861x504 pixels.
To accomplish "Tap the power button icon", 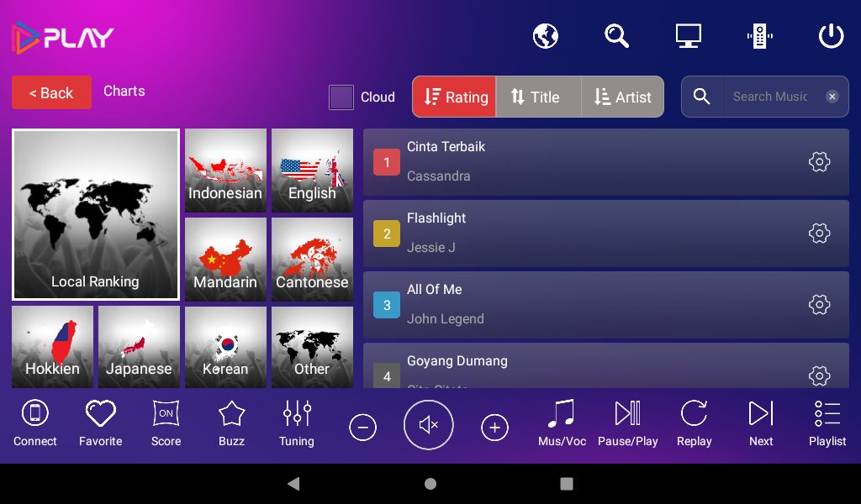I will click(x=831, y=36).
